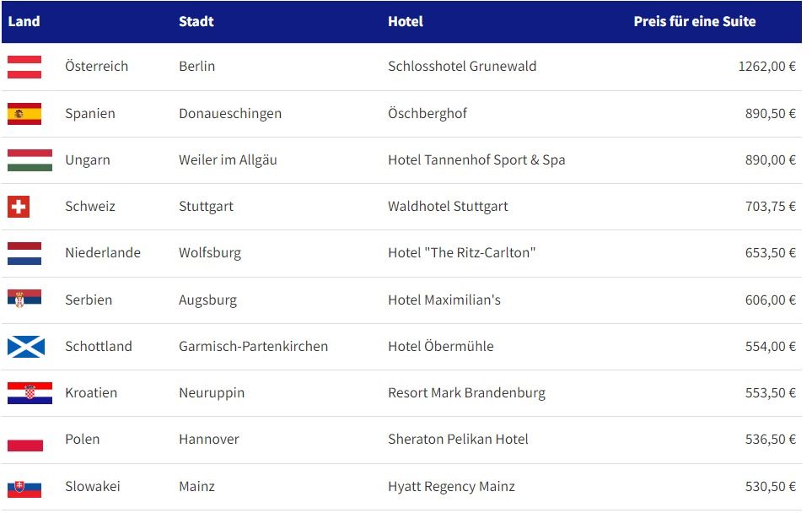Screen dimensions: 812x513
Task: Click the Spain flag icon
Action: (x=24, y=114)
